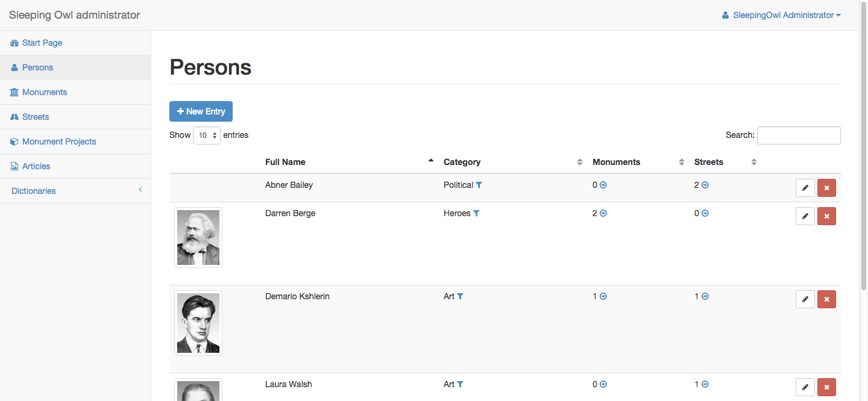Image resolution: width=868 pixels, height=401 pixels.
Task: Sort table by Monuments column
Action: point(638,162)
